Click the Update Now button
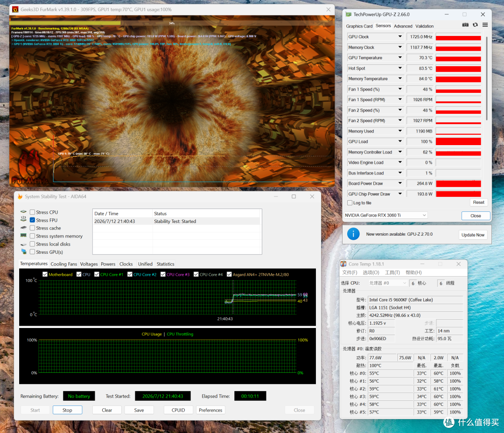Screen dimensions: 504x433 (473, 235)
